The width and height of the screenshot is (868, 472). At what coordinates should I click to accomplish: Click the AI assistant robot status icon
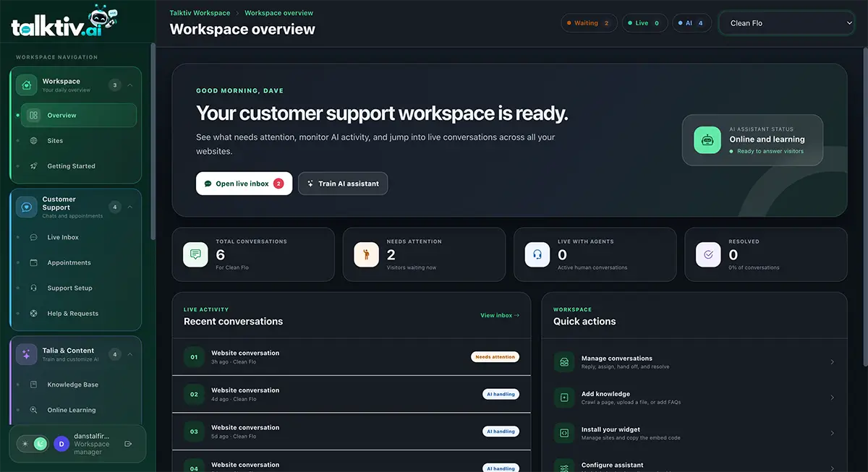click(707, 140)
